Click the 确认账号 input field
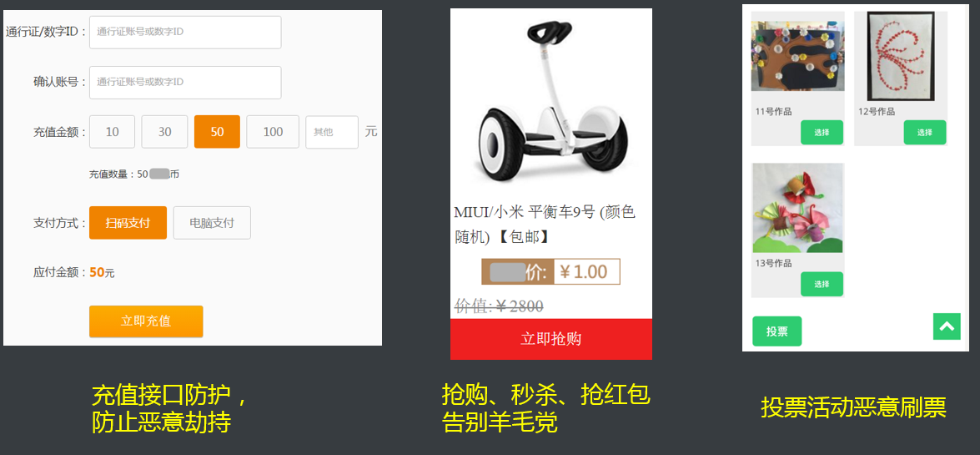This screenshot has height=455, width=980. pos(185,83)
